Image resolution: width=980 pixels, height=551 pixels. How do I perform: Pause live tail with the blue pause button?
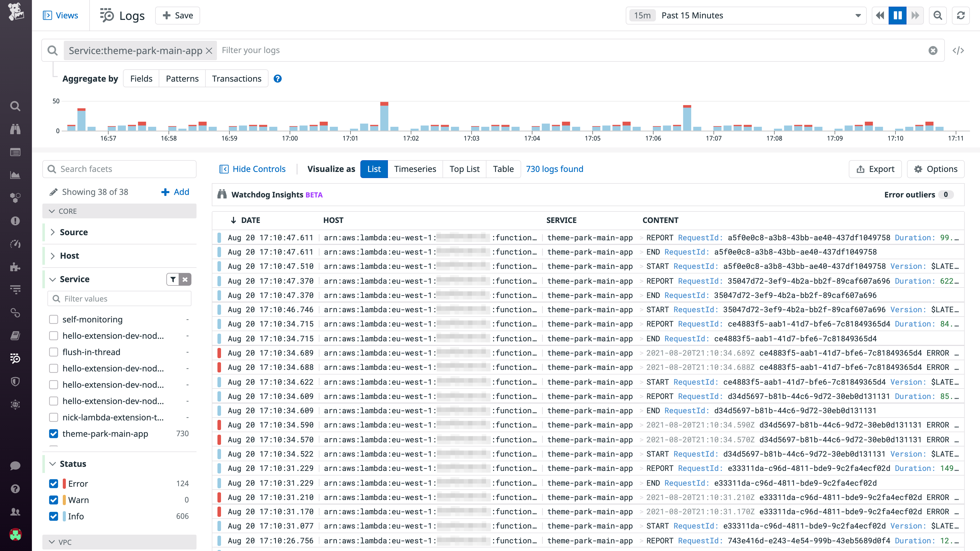898,15
